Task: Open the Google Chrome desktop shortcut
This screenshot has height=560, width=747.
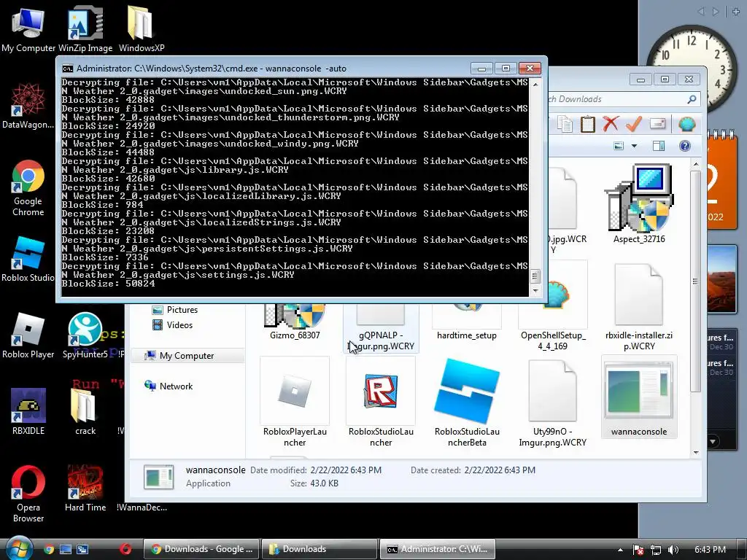Action: coord(28,188)
